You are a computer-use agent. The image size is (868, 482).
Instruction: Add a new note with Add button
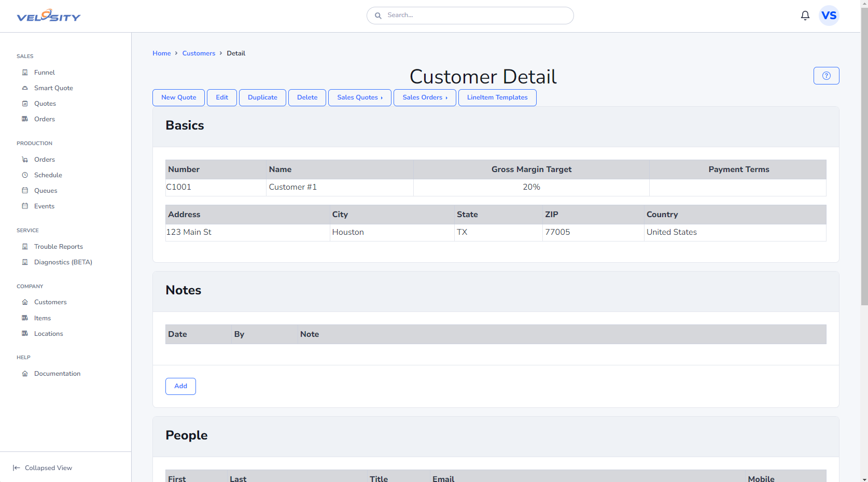[180, 386]
